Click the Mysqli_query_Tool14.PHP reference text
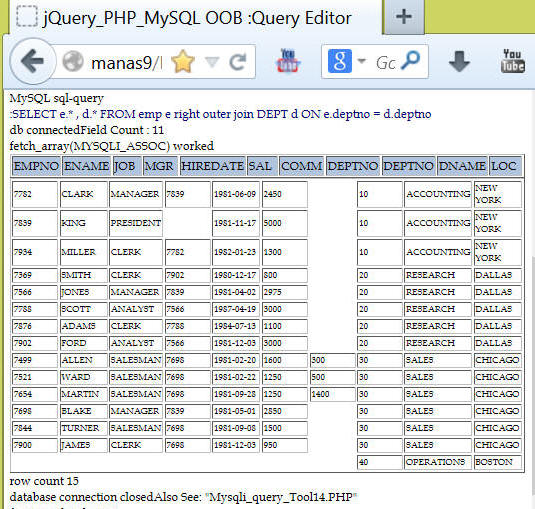 (281, 497)
